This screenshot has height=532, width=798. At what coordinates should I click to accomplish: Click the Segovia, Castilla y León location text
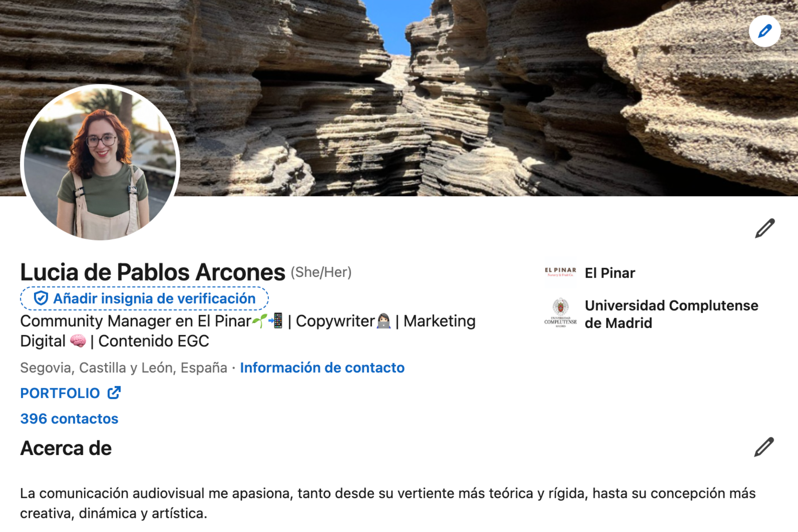124,367
